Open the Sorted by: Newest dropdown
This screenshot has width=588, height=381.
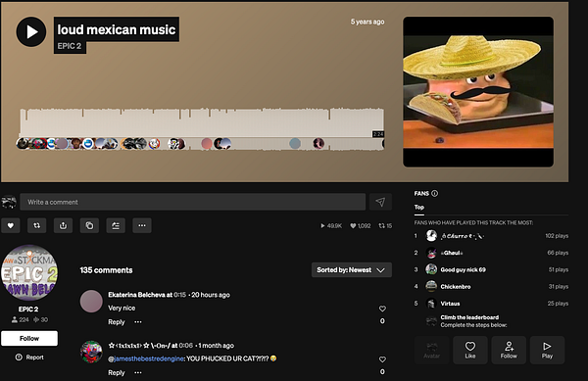pos(352,270)
